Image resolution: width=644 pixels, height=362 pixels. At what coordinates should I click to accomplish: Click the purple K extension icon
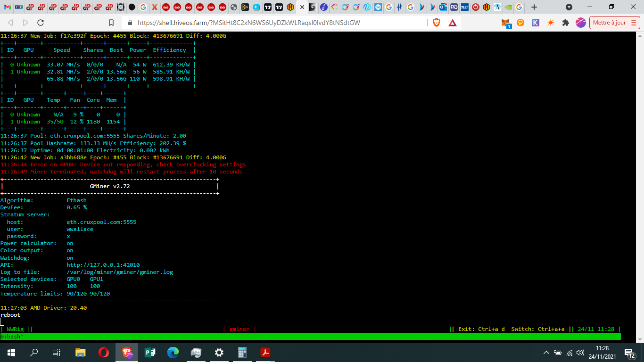coord(536,23)
